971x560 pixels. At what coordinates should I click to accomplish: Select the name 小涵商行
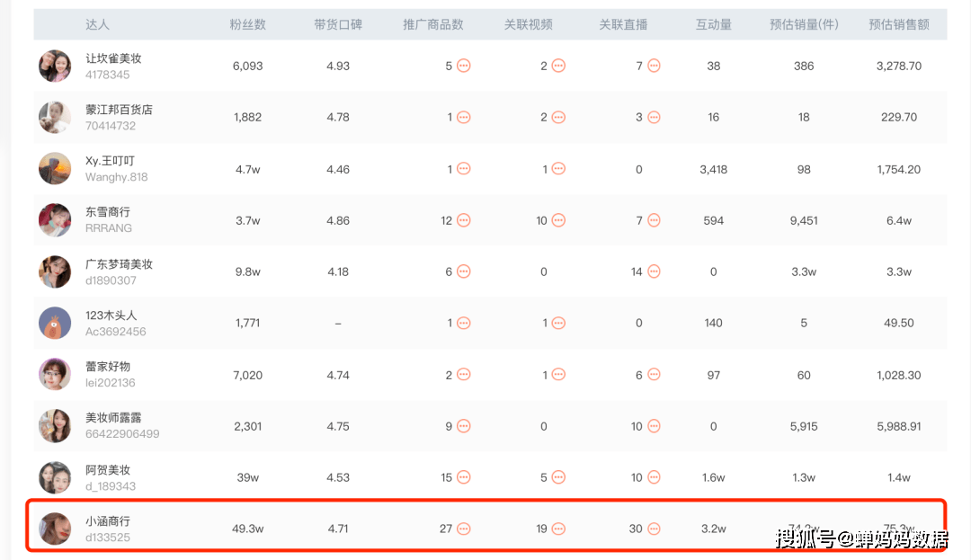[x=108, y=521]
